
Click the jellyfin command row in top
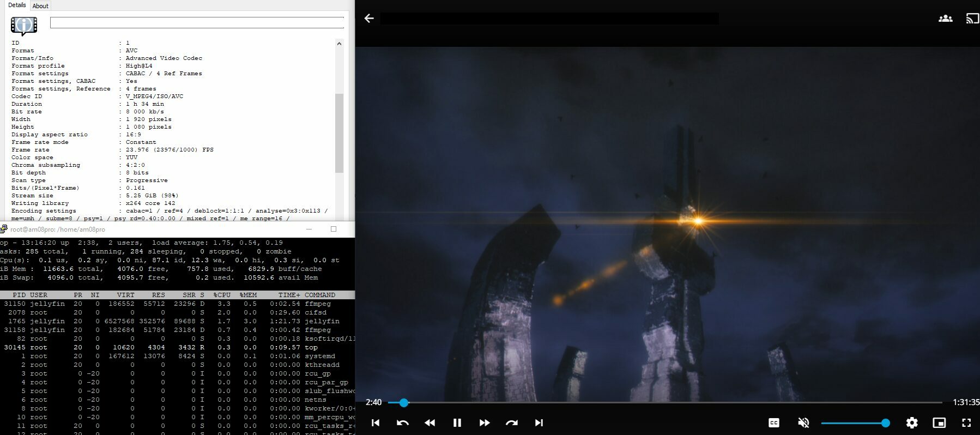pyautogui.click(x=177, y=321)
